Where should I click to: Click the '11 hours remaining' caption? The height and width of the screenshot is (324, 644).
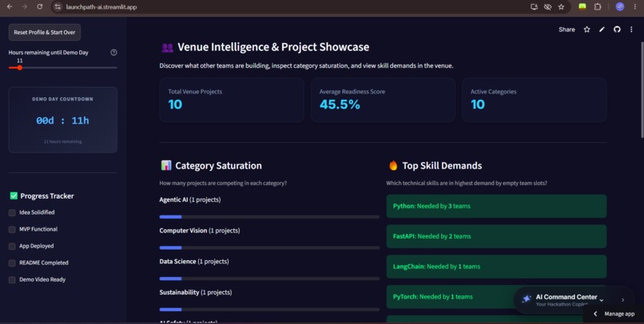[63, 141]
